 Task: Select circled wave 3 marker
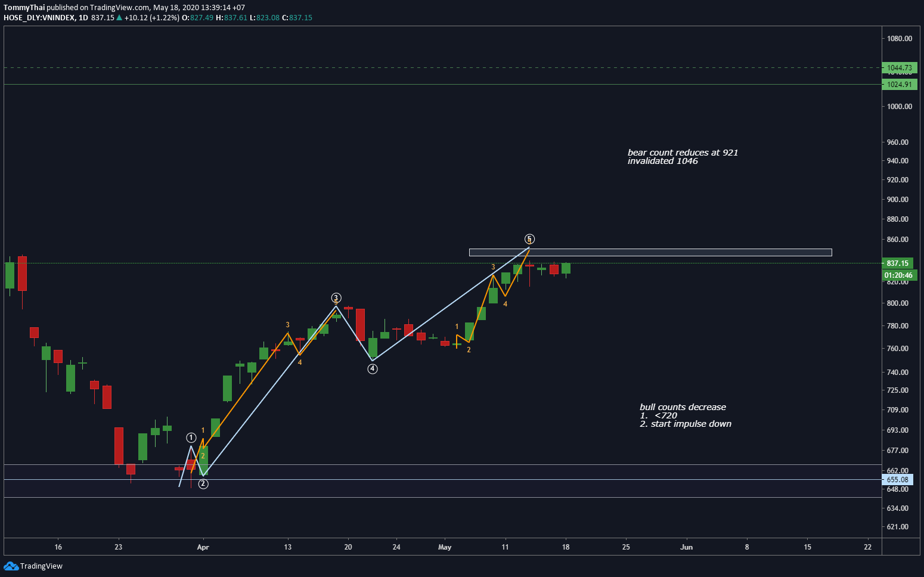point(336,298)
